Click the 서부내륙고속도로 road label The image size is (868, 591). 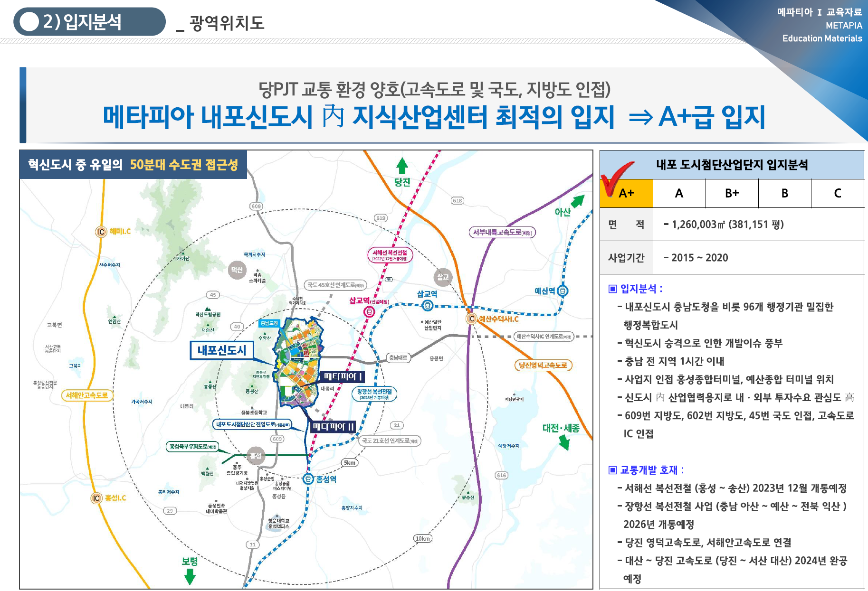(502, 232)
